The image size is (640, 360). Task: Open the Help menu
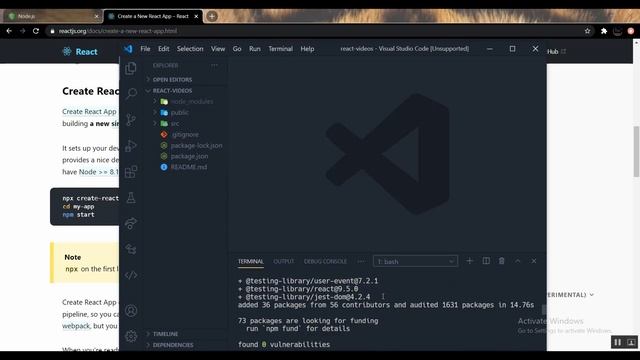tap(307, 49)
